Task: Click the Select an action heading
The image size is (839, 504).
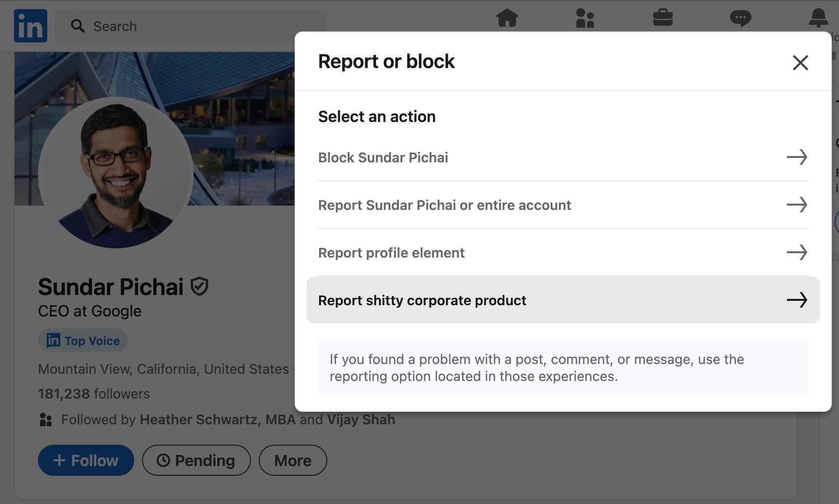Action: 377,117
